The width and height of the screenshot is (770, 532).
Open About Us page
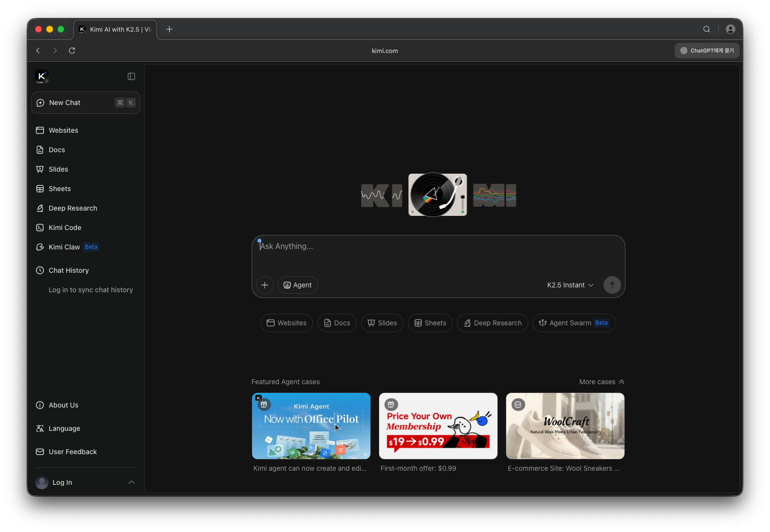pos(86,405)
